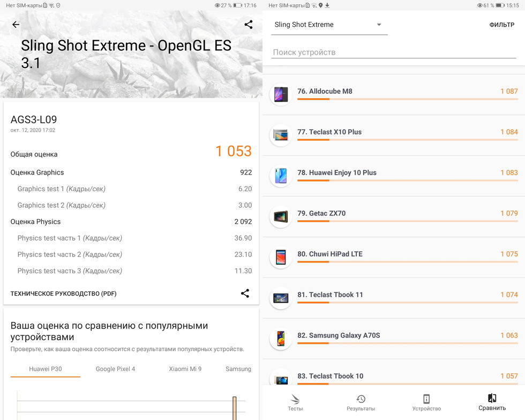The width and height of the screenshot is (525, 420).
Task: Click the Teclast X10 Plus score bar
Action: 408,140
